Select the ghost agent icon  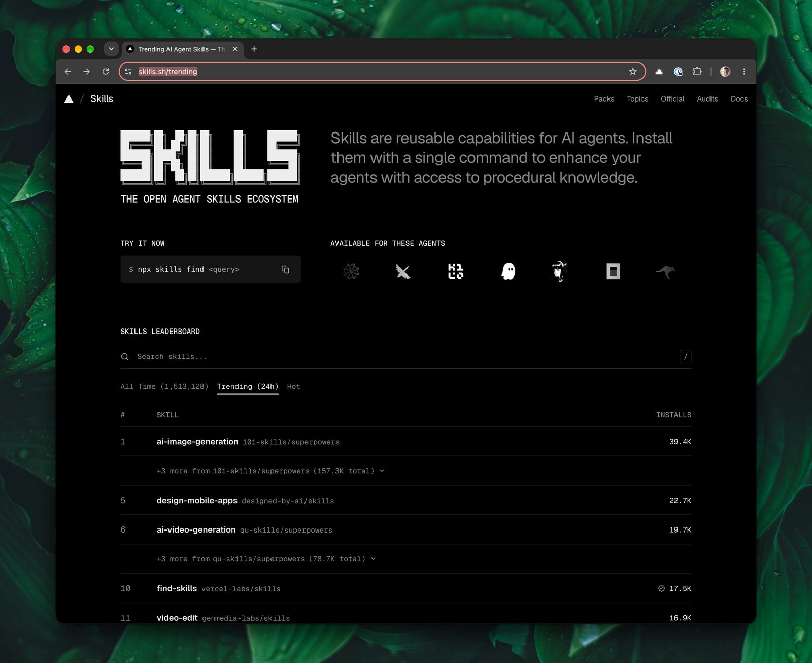pyautogui.click(x=508, y=271)
